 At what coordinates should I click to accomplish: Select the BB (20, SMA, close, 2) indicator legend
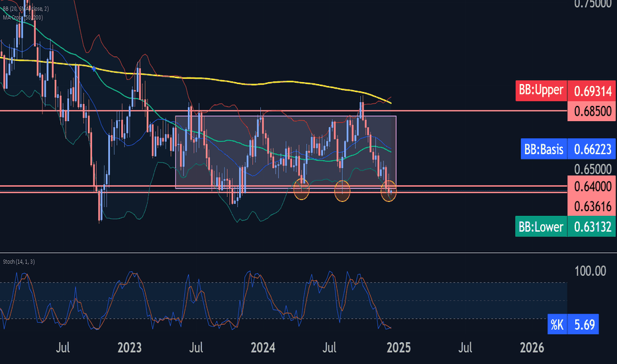tap(26, 9)
